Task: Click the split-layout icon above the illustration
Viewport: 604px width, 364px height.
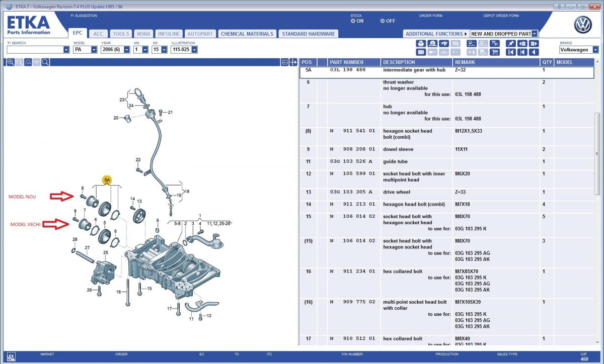Action: tap(285, 62)
